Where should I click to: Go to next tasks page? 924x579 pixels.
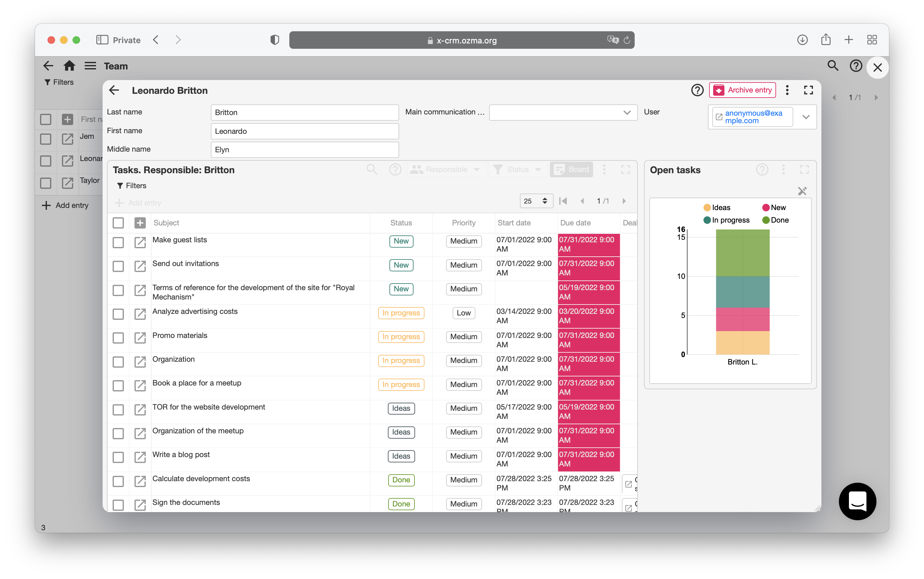(624, 201)
